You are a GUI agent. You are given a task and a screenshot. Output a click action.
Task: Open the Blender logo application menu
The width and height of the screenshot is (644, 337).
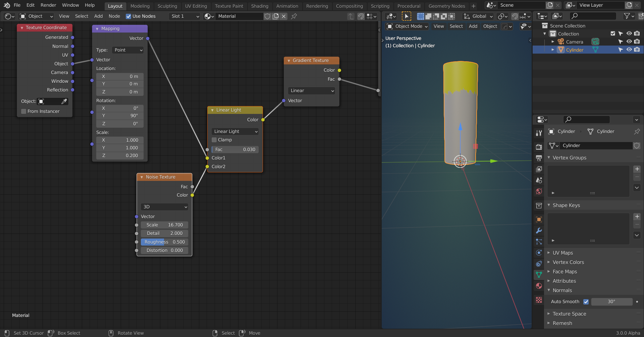pos(7,5)
